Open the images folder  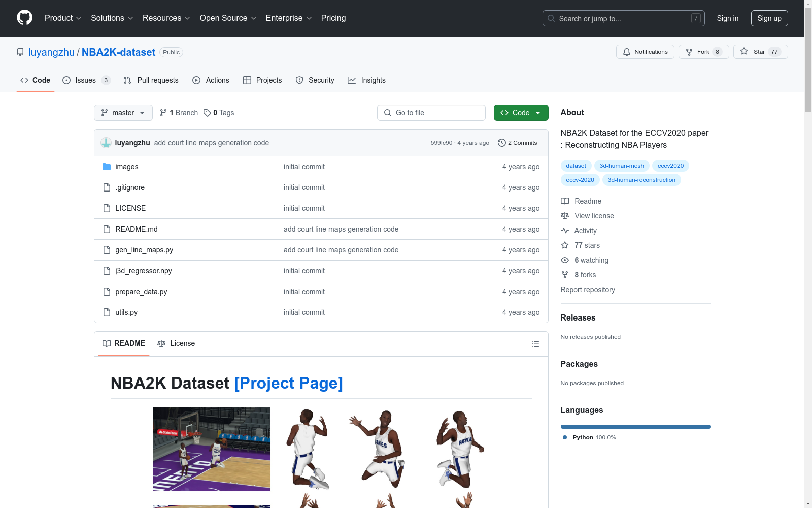point(127,167)
